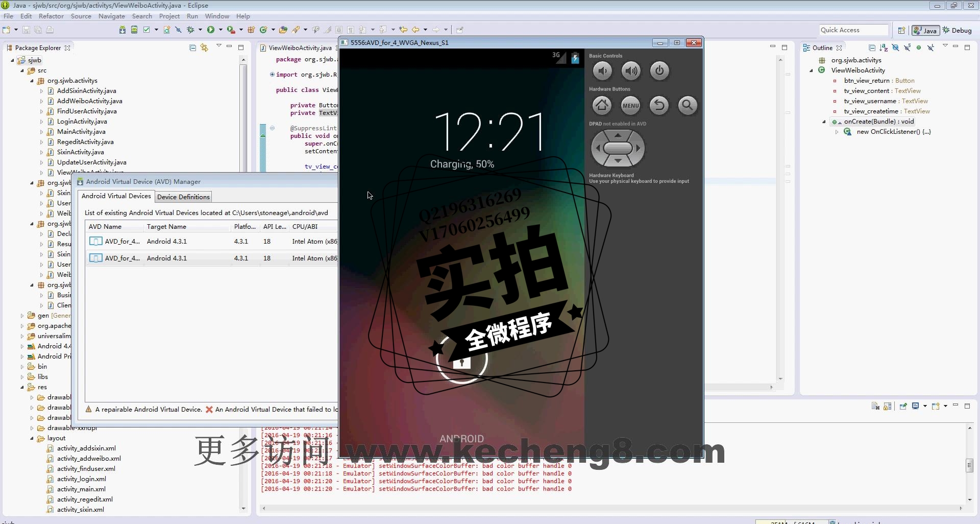Select the second AVD_for_4 row
The height and width of the screenshot is (524, 980).
(x=212, y=258)
